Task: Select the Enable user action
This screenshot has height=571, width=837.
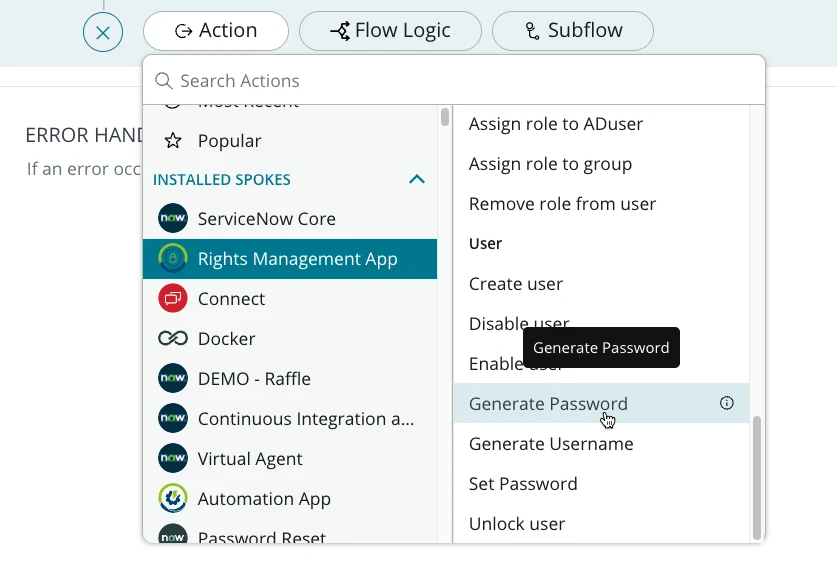Action: pos(602,364)
